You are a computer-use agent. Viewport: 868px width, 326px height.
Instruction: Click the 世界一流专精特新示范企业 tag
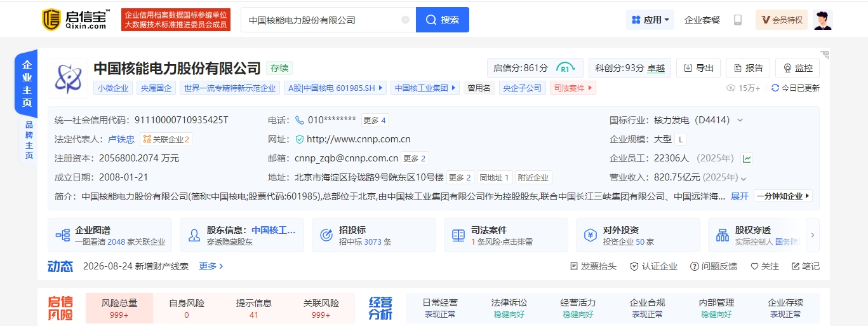click(x=230, y=88)
